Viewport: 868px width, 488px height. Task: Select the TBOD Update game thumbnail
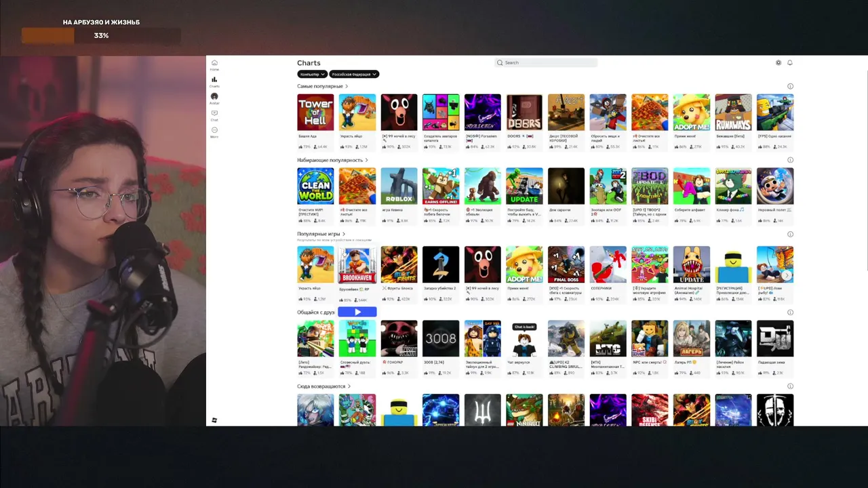(x=650, y=186)
